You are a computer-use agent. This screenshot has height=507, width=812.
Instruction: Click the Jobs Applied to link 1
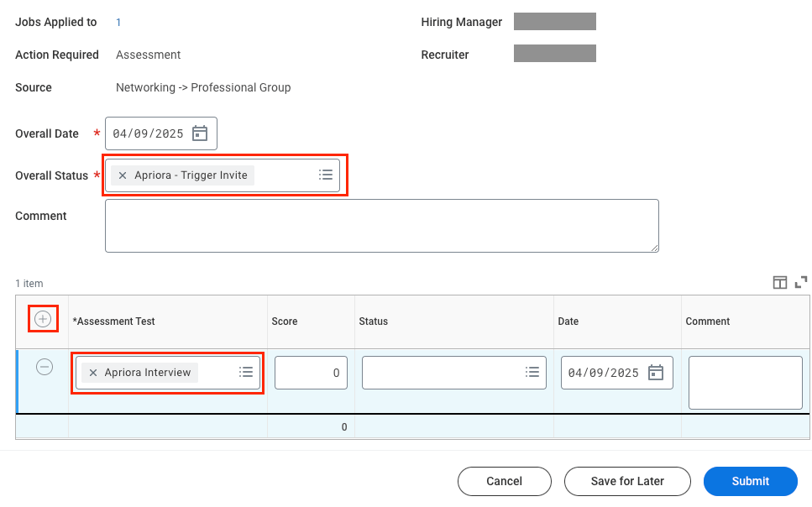tap(118, 23)
